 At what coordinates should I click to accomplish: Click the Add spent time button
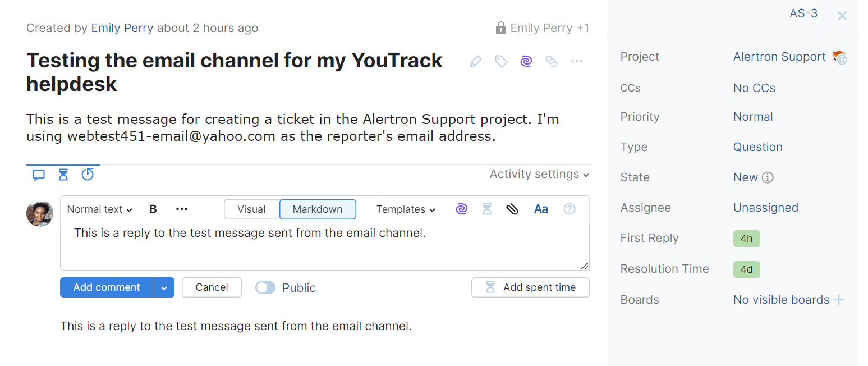(x=530, y=287)
